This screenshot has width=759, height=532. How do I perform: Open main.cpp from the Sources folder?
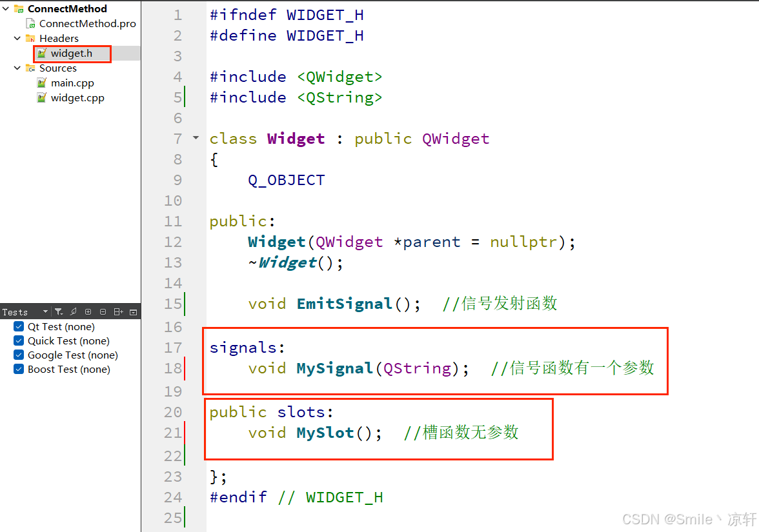(72, 83)
